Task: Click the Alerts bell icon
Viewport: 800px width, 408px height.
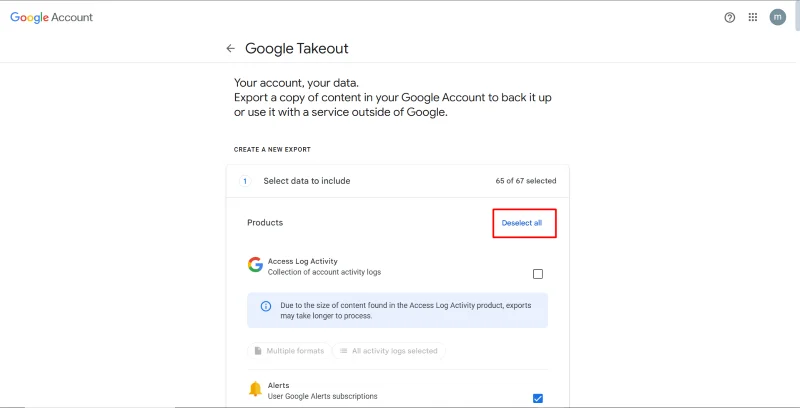Action: point(255,389)
